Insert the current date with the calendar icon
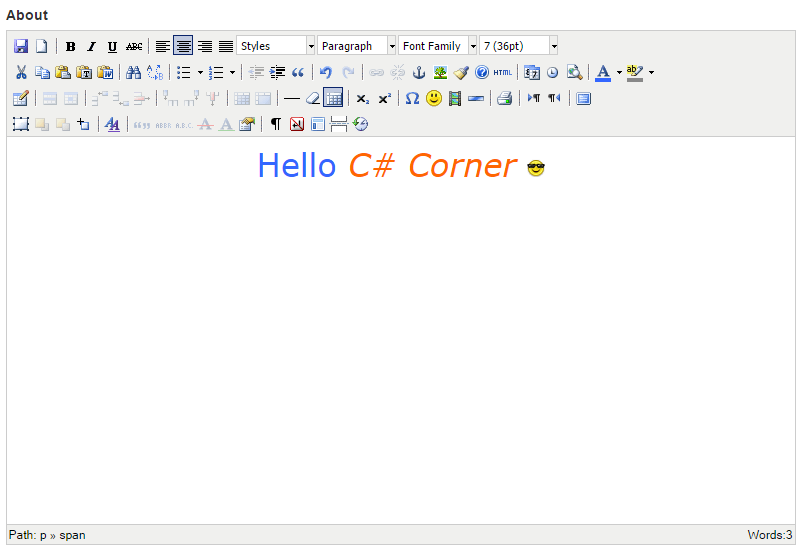The height and width of the screenshot is (550, 804). (532, 72)
